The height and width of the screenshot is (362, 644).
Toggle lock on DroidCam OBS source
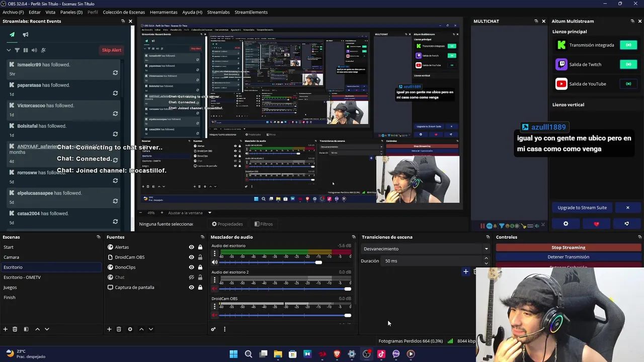(200, 257)
